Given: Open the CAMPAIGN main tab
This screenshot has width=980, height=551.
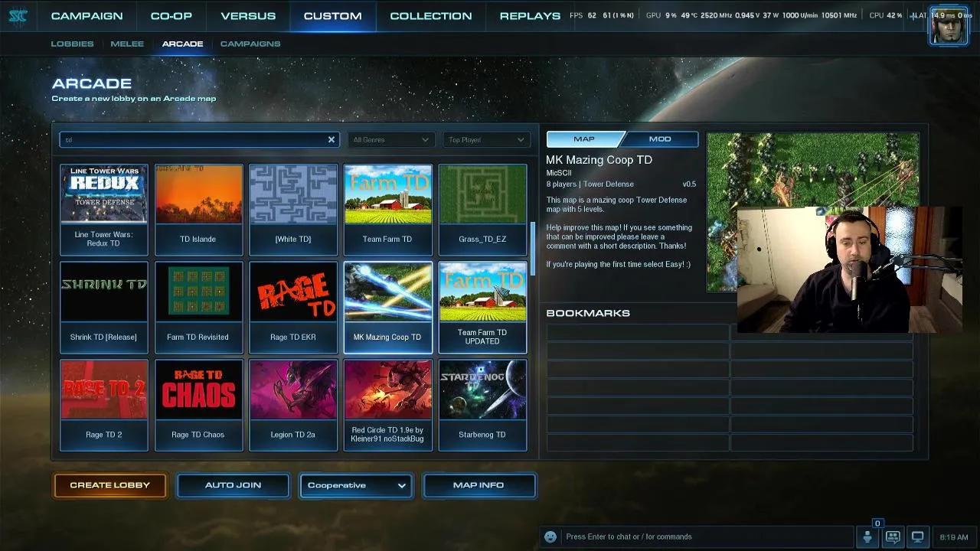Looking at the screenshot, I should [87, 16].
